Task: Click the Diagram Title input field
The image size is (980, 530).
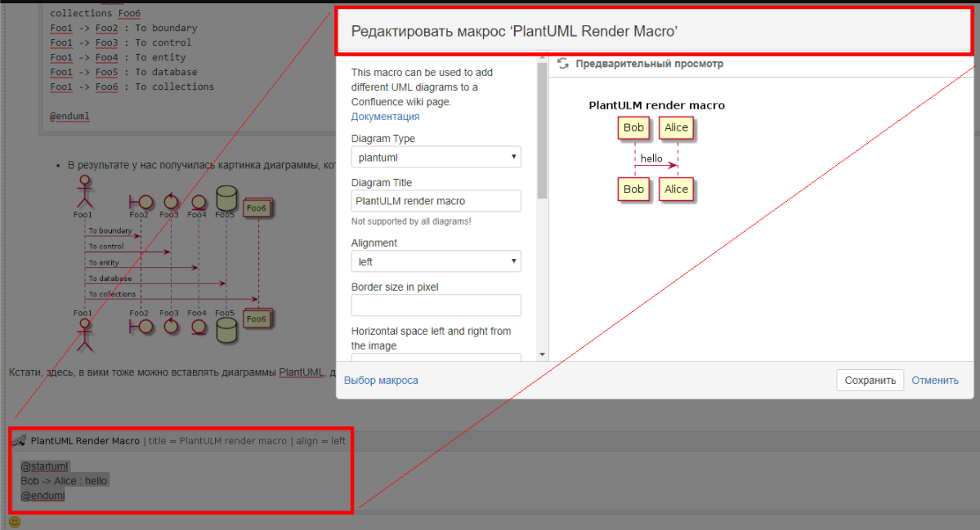Action: pos(436,201)
